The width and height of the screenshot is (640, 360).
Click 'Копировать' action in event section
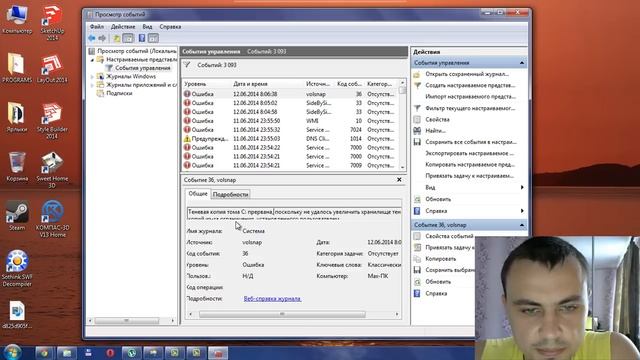(440, 259)
